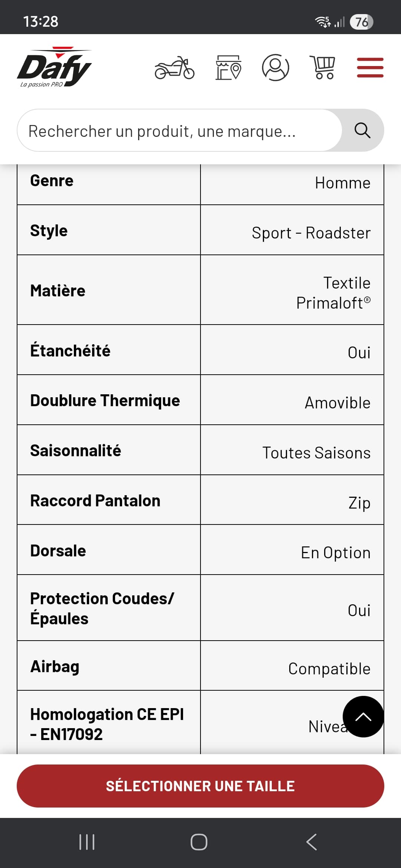Tap the Android recent apps button
The image size is (401, 868).
[87, 842]
